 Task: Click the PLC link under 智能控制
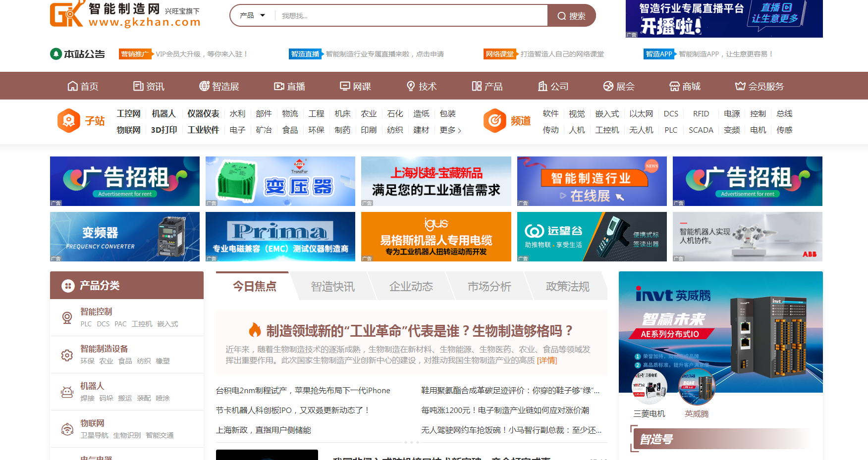(x=86, y=324)
